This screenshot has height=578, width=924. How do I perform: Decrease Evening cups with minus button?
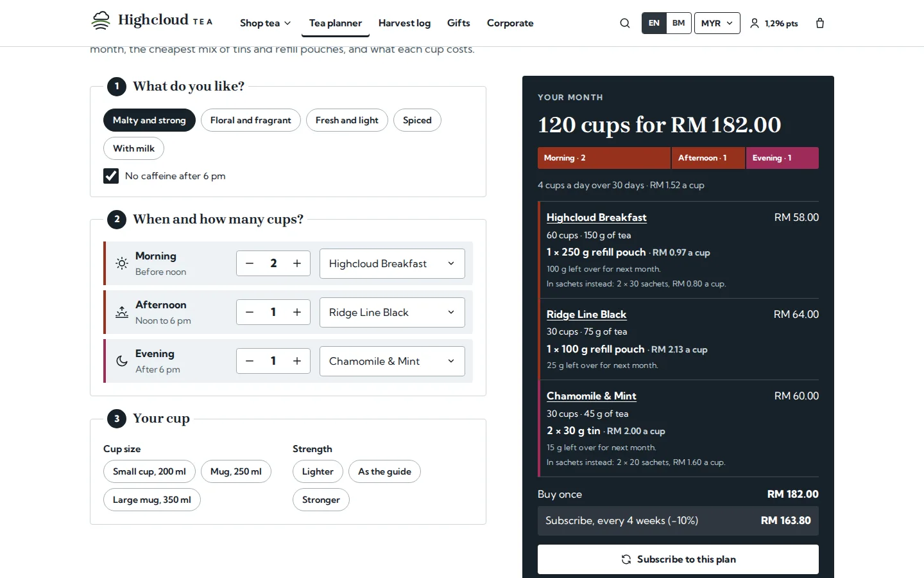250,361
